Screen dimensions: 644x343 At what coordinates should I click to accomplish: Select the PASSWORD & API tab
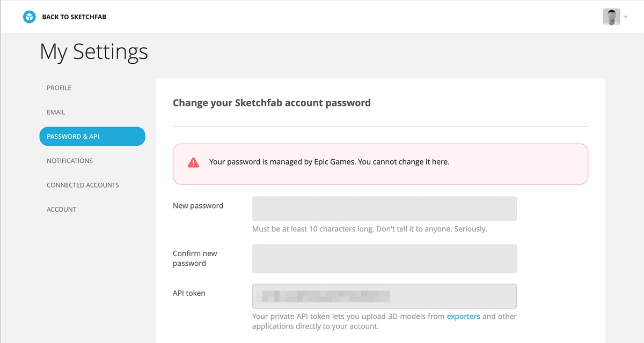(92, 136)
